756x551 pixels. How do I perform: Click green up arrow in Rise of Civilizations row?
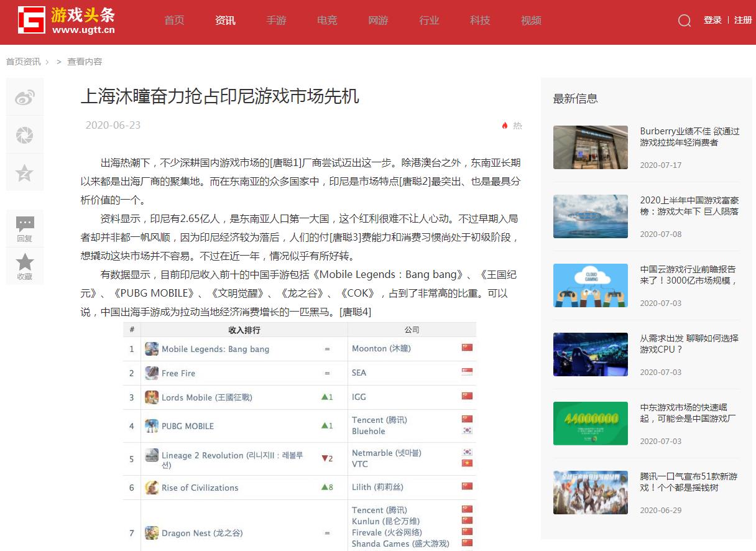pyautogui.click(x=325, y=487)
